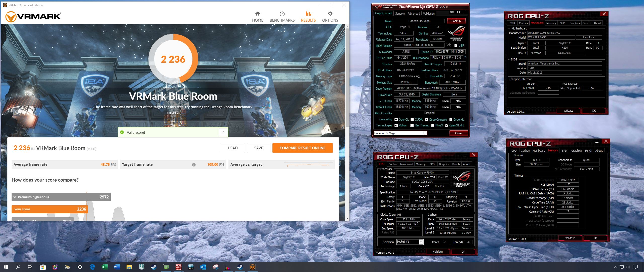Go to VRMark HOME tab
This screenshot has height=272, width=644.
258,17
